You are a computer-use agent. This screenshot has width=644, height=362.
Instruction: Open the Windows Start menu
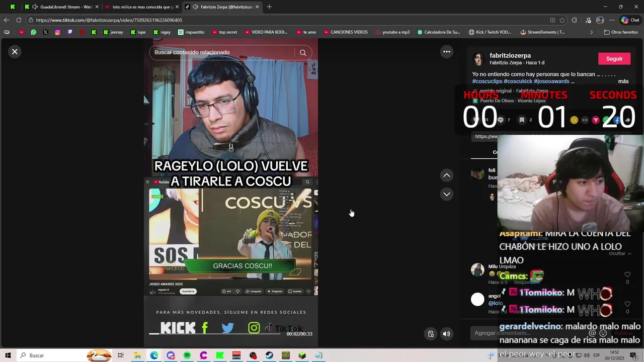pyautogui.click(x=8, y=355)
